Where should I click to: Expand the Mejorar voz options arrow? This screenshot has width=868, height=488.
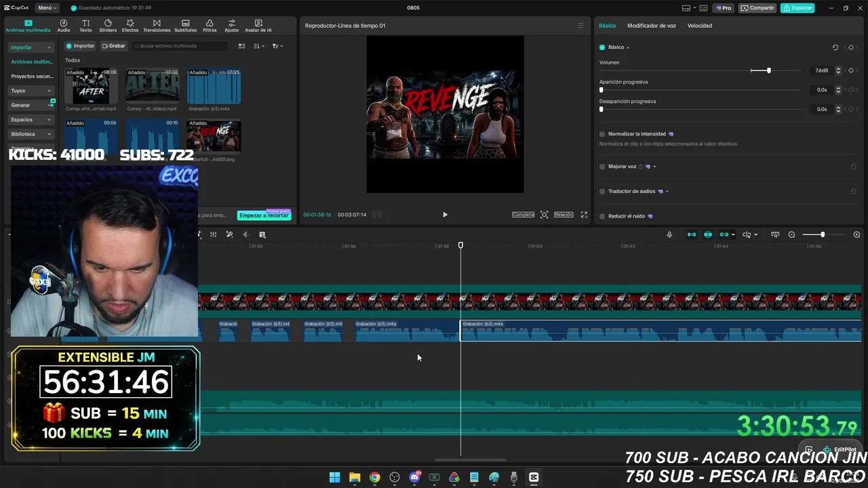(654, 167)
